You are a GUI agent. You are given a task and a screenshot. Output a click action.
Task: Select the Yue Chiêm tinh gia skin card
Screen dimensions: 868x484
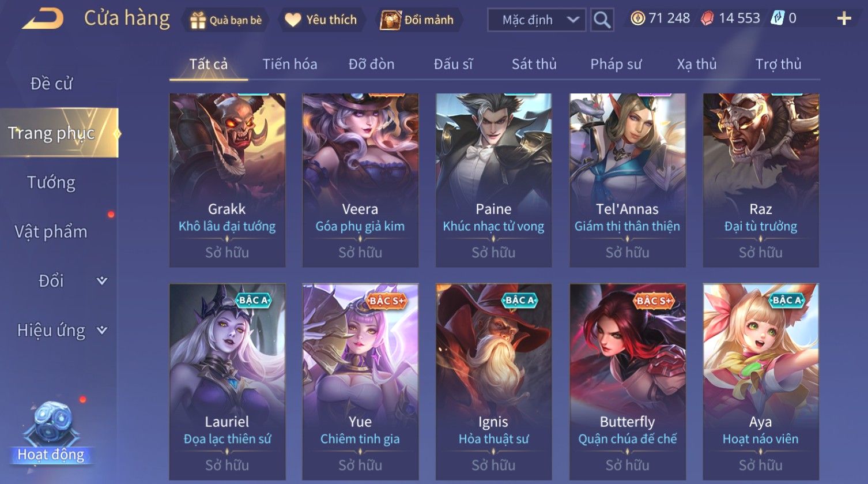tap(360, 381)
